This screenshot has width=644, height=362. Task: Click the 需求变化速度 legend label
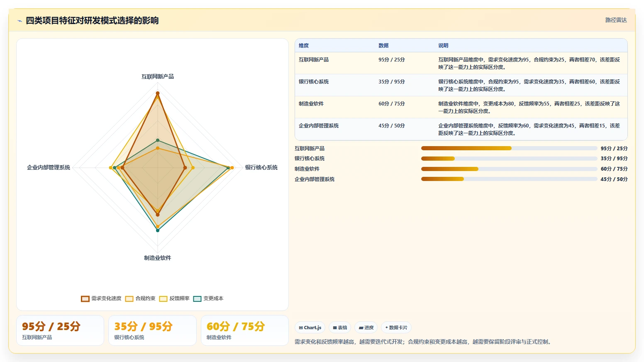click(106, 298)
